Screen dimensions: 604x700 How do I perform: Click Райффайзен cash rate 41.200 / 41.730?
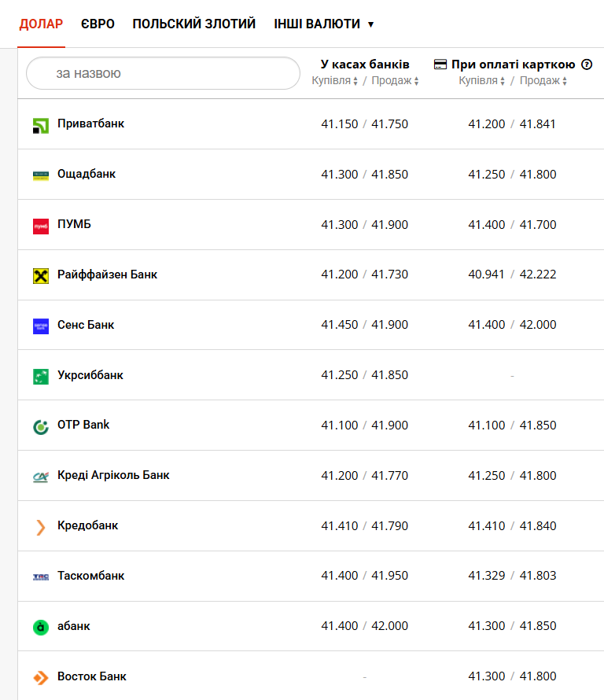coord(365,274)
